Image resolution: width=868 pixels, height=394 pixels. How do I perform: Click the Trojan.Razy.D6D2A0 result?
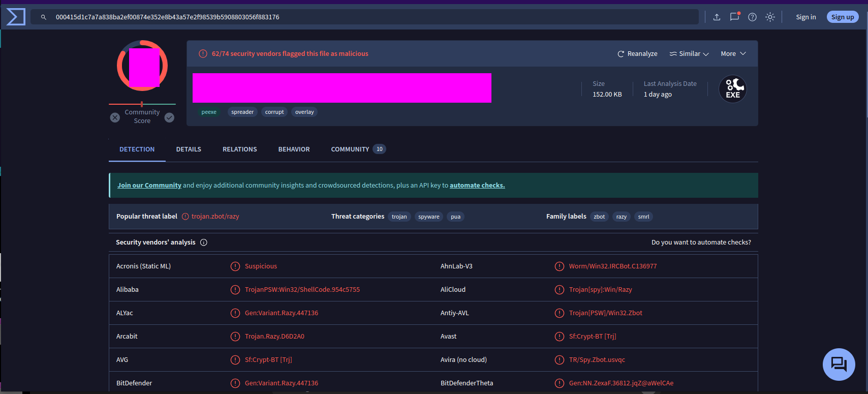click(274, 337)
